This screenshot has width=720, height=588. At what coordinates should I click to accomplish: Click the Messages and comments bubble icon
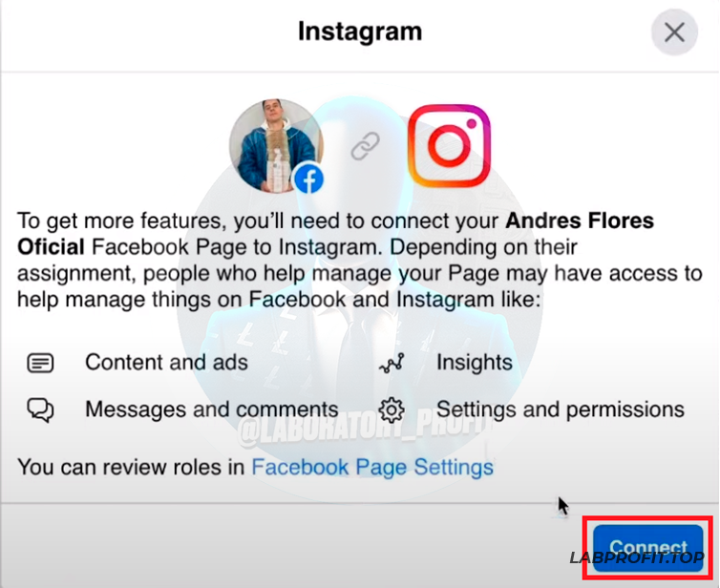pyautogui.click(x=40, y=409)
